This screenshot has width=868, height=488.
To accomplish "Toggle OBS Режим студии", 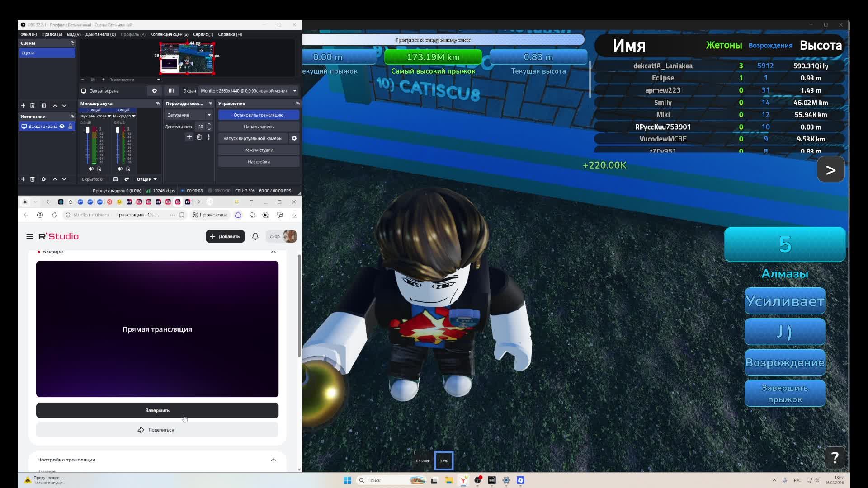I will (259, 150).
